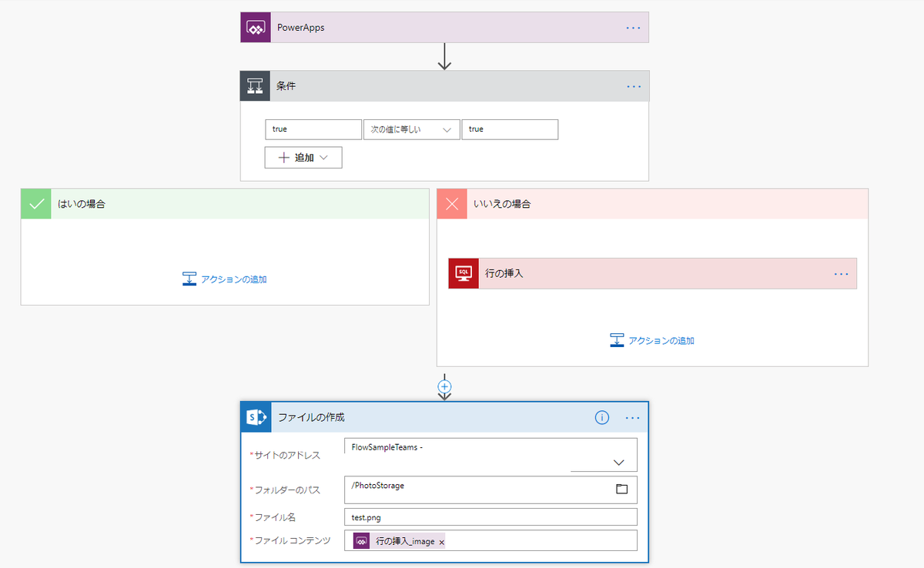Click the red X on いいえの場合 branch
The width and height of the screenshot is (924, 568).
tap(452, 202)
